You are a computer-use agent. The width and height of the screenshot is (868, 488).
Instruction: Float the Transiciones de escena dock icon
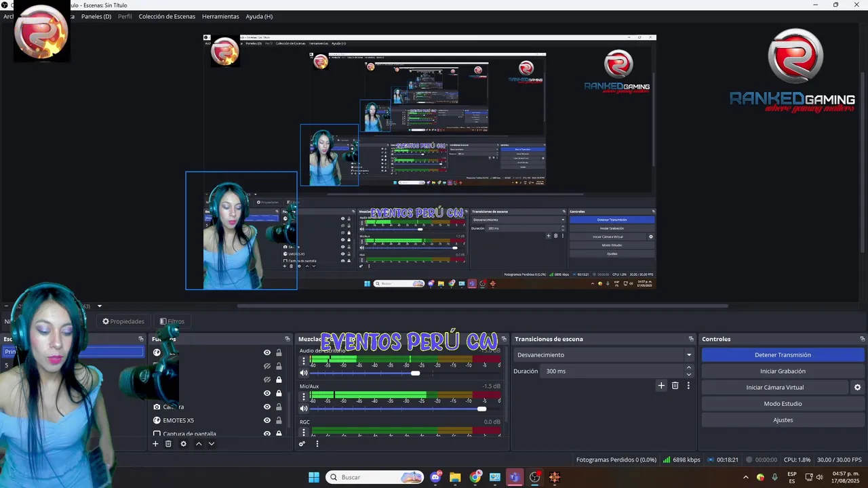pyautogui.click(x=691, y=339)
